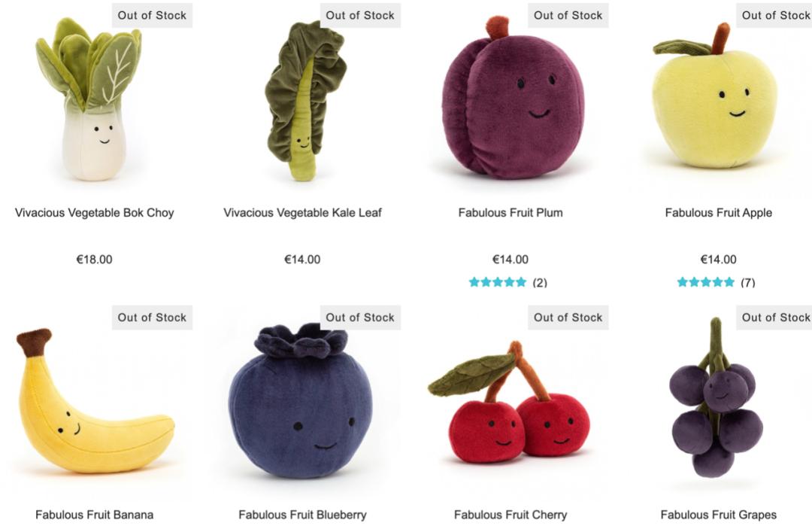Open the Bok Choy plush product image
Viewport: 812px width, 526px height.
click(x=89, y=99)
